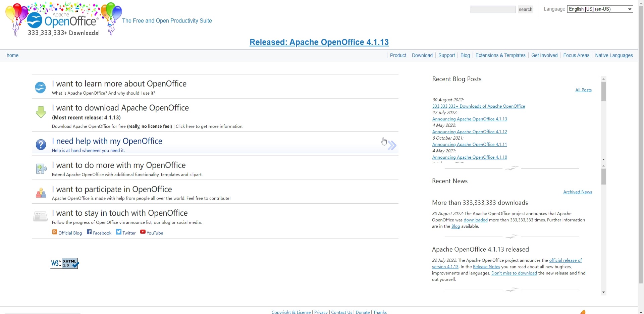Click I need help with my OpenOffice
Image resolution: width=644 pixels, height=314 pixels.
click(107, 141)
